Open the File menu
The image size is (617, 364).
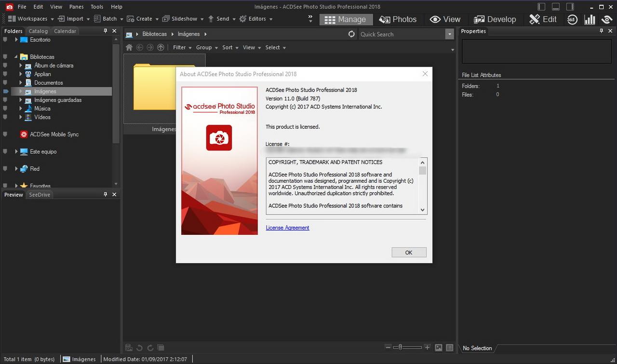[22, 7]
